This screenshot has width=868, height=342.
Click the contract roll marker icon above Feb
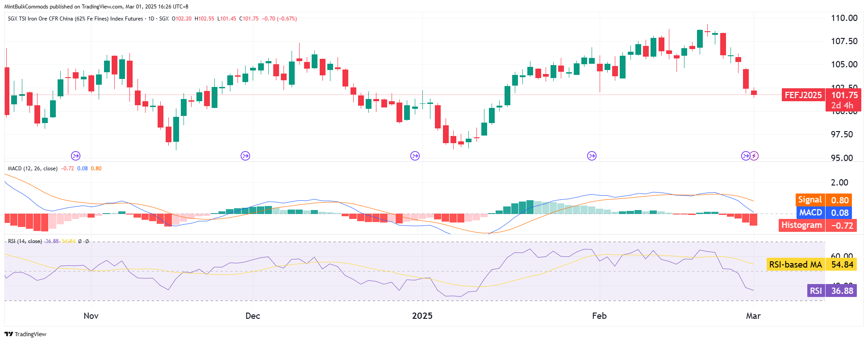[592, 156]
